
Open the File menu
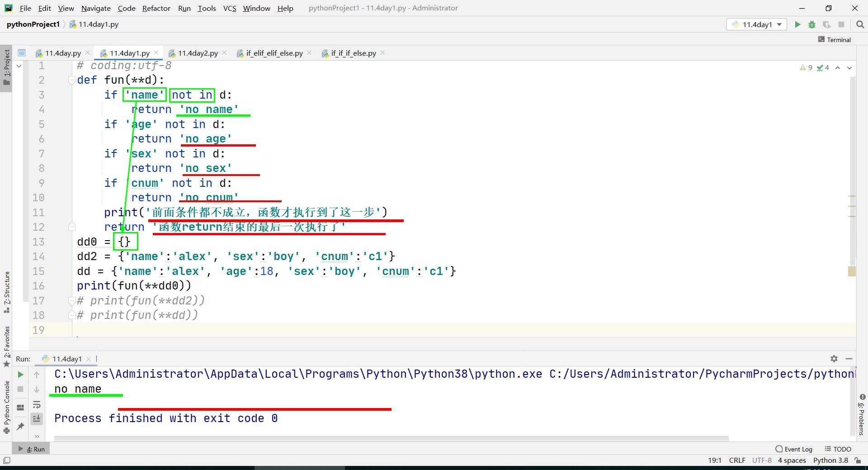[x=25, y=8]
